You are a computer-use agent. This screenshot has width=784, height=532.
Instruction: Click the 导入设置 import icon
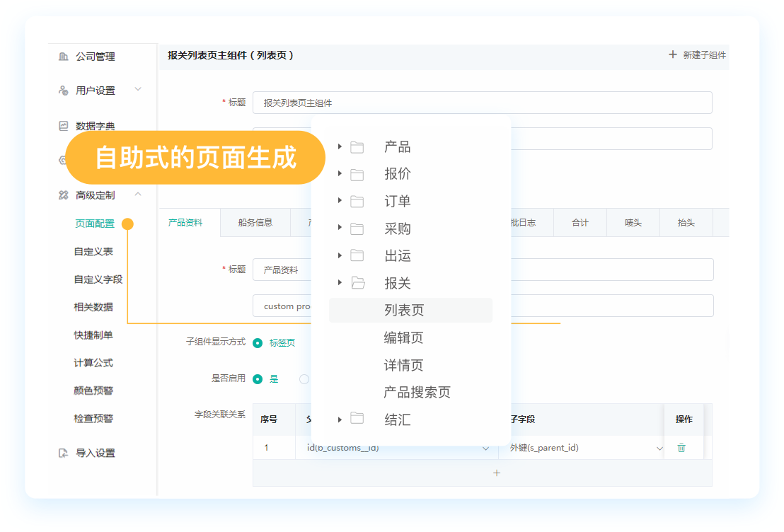point(64,453)
